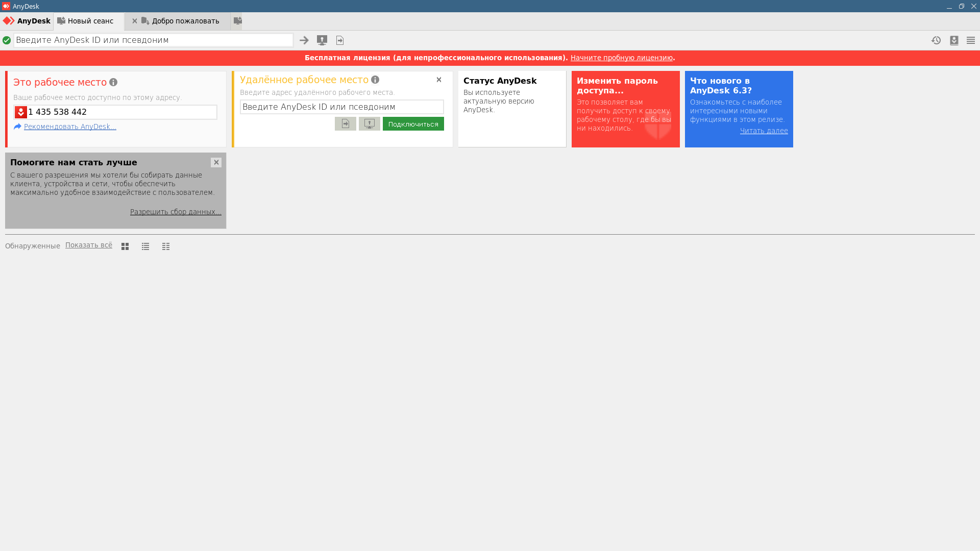
Task: Click file transfer button beside Подключиться
Action: (x=346, y=124)
